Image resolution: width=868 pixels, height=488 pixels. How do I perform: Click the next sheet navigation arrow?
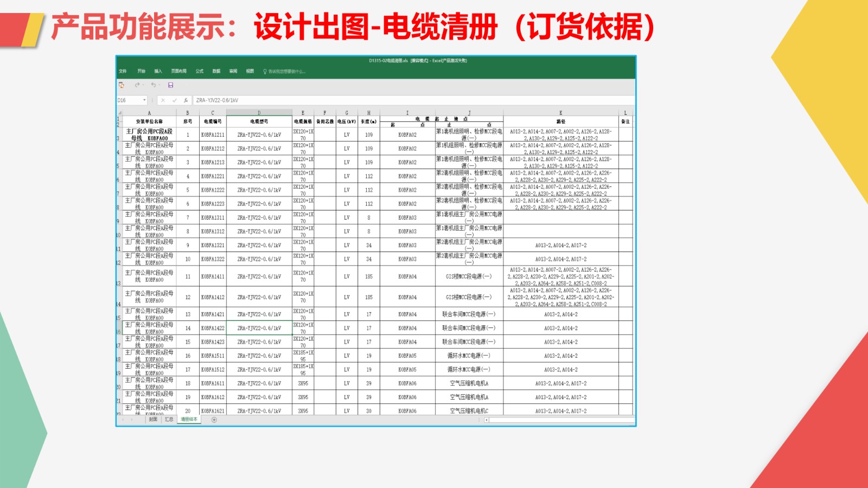click(x=132, y=420)
